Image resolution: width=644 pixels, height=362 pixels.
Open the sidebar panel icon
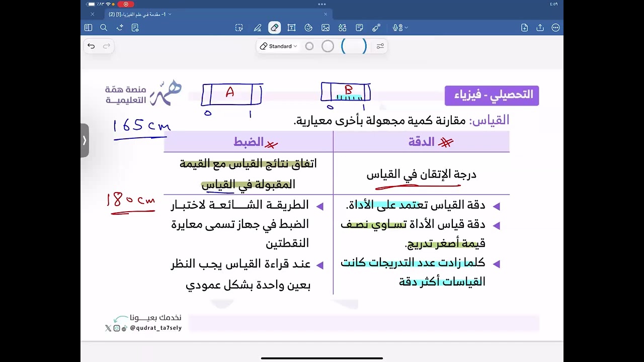(89, 28)
